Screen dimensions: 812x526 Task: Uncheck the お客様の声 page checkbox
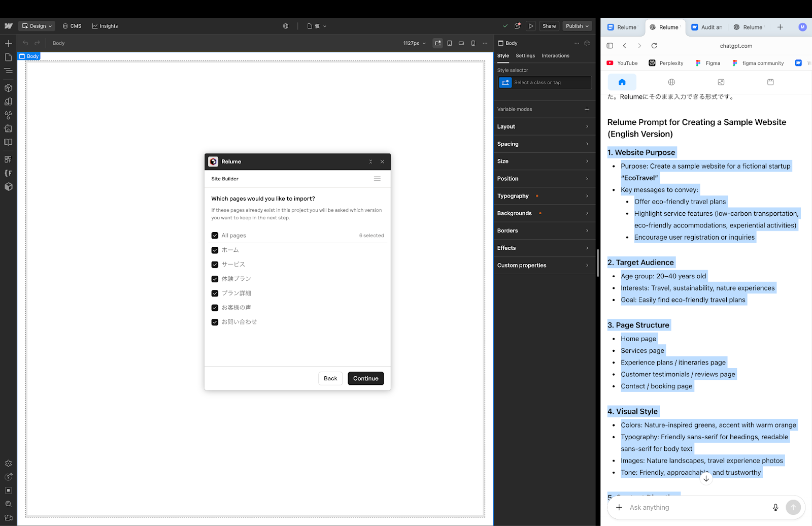click(x=215, y=308)
